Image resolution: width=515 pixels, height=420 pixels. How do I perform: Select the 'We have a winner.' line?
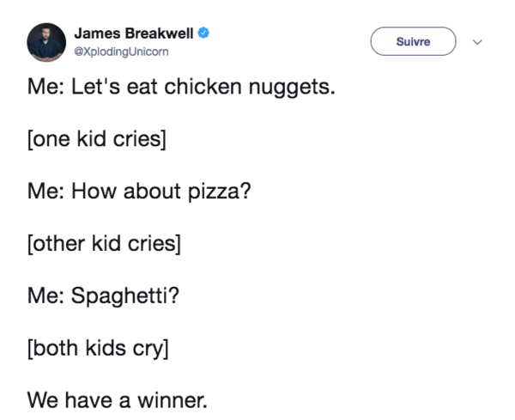[118, 400]
